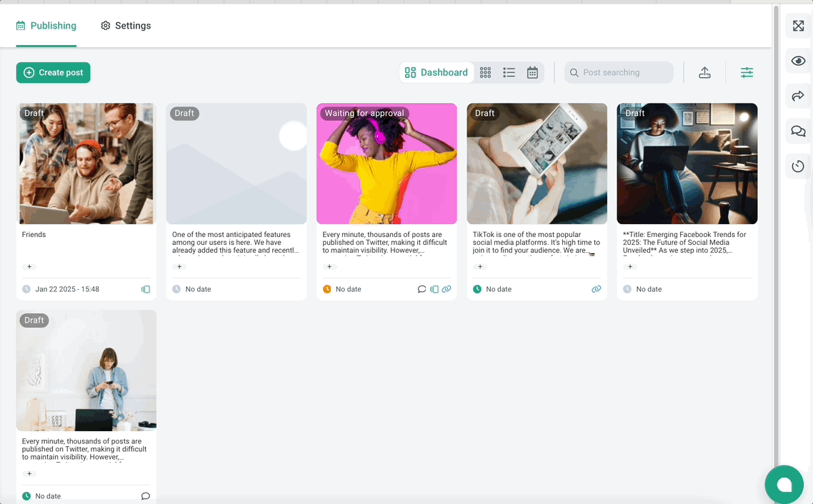Select the Dashboard view toggle
Image resolution: width=813 pixels, height=504 pixels.
point(437,72)
